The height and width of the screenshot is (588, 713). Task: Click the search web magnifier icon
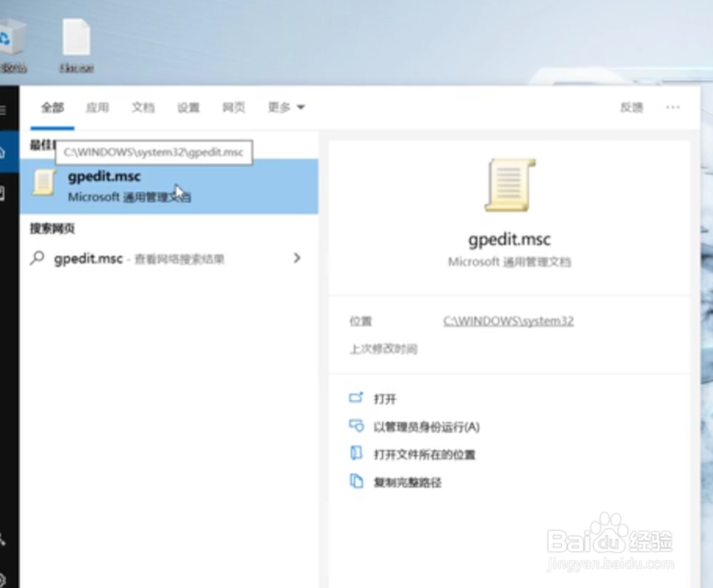point(38,259)
